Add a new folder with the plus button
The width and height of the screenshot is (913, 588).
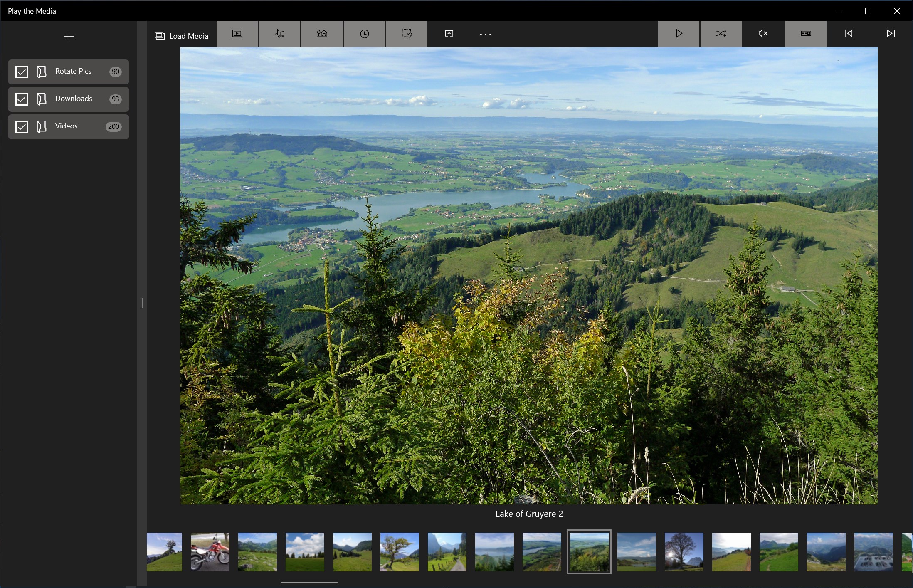pos(69,37)
